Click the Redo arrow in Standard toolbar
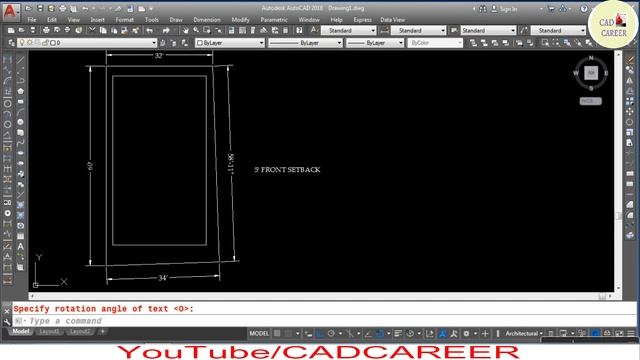 166,30
